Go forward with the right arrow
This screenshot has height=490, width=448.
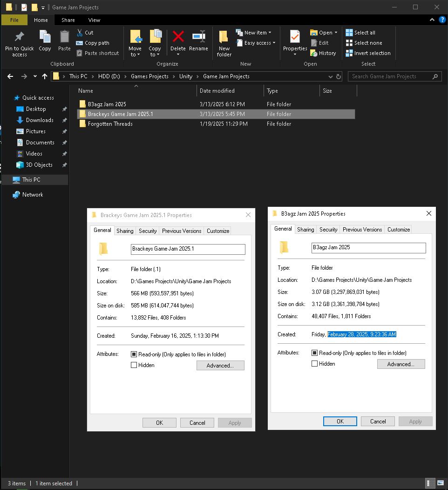[24, 76]
